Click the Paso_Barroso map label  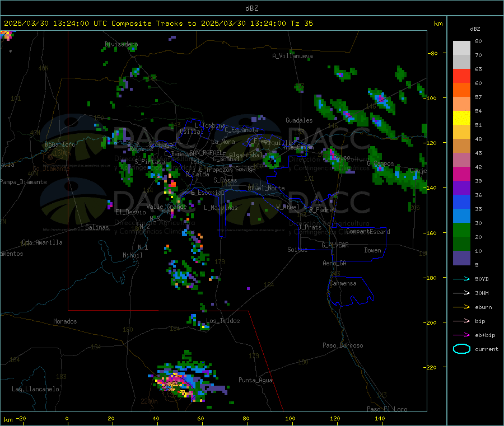tap(343, 345)
